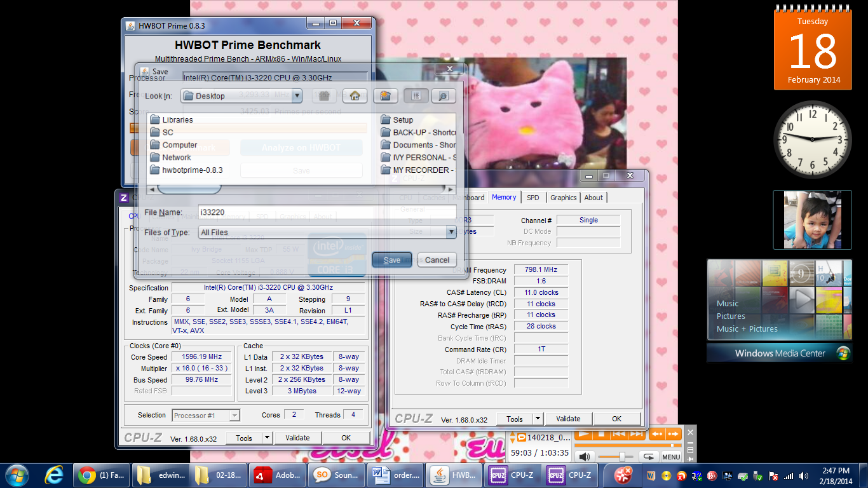Image resolution: width=868 pixels, height=488 pixels.
Task: Mute the player with speaker icon
Action: pyautogui.click(x=585, y=456)
